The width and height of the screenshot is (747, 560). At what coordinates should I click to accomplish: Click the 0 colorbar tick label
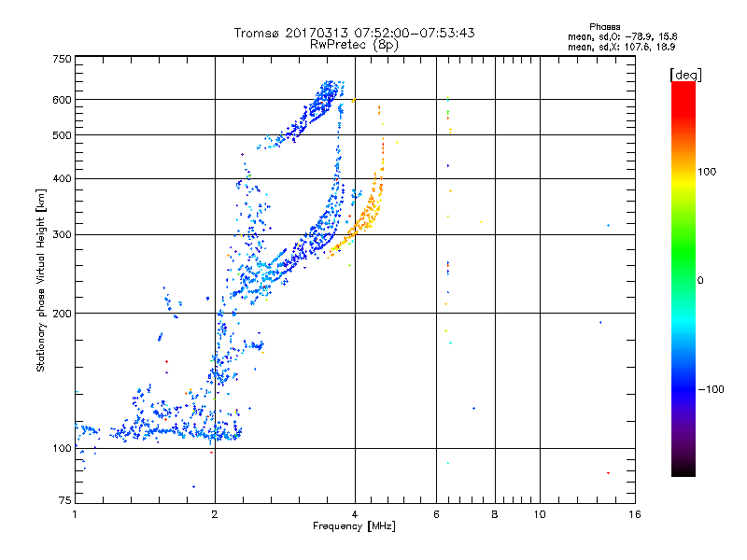click(x=700, y=281)
